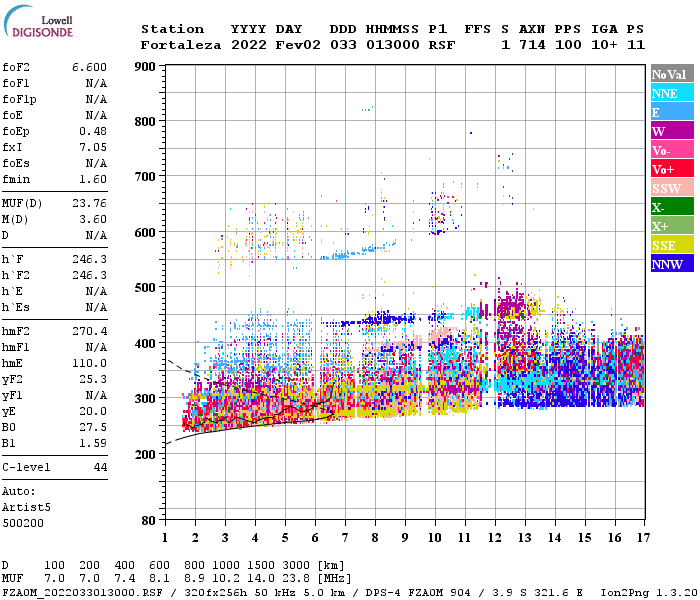Click the AXN value 714
Image resolution: width=700 pixels, height=600 pixels.
click(x=532, y=45)
